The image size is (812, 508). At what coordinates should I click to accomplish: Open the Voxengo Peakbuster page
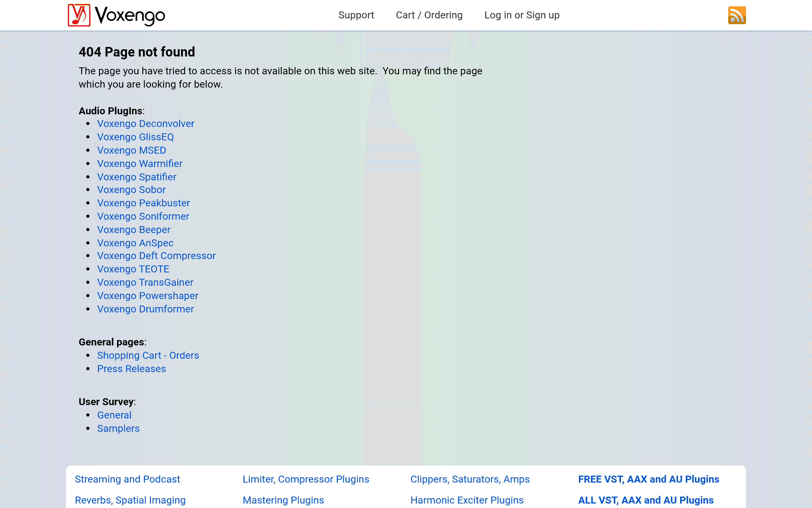coord(144,203)
